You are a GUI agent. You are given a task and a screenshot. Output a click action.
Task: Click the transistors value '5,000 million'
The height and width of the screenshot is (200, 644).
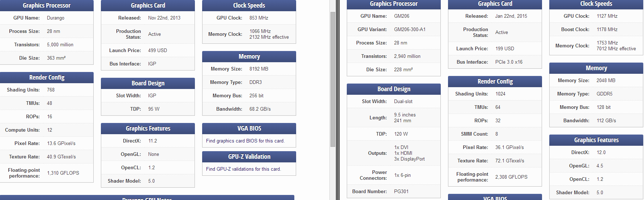[60, 44]
